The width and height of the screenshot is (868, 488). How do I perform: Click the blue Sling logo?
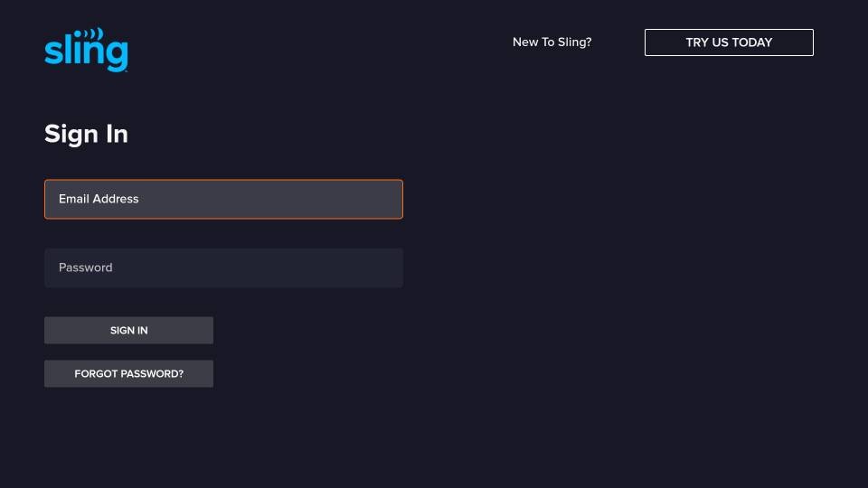pos(87,51)
